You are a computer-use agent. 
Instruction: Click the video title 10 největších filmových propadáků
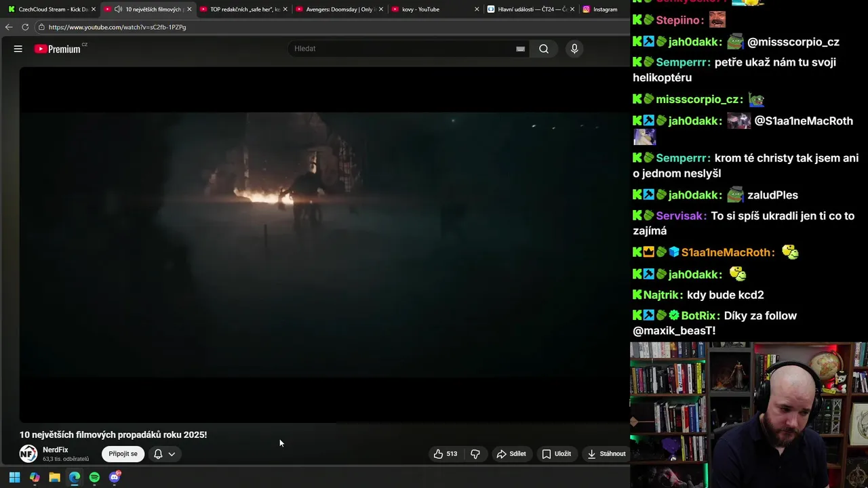tap(113, 435)
